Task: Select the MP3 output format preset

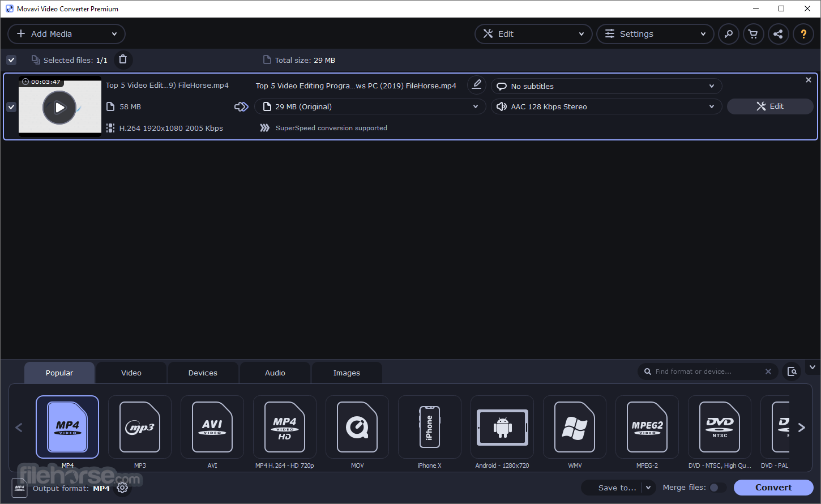Action: pos(139,427)
